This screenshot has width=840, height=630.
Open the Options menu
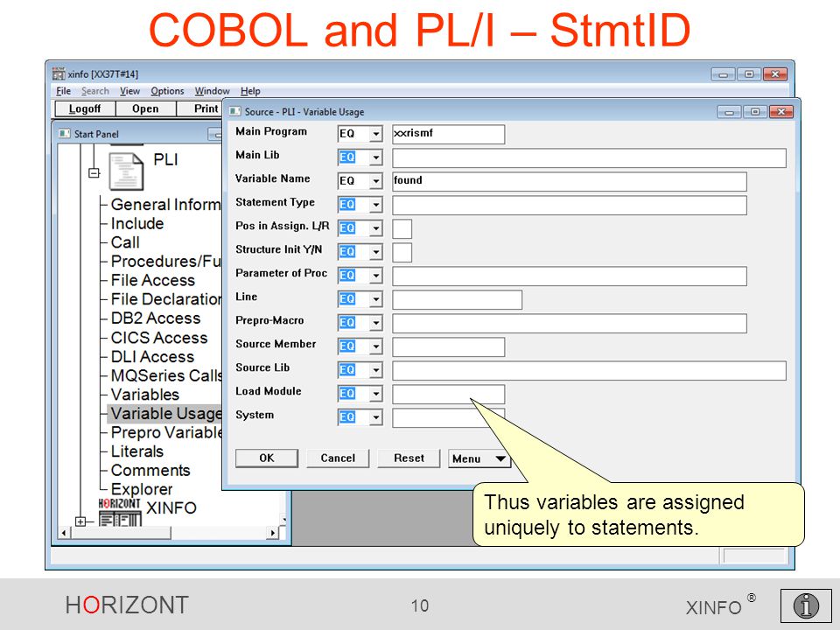(x=167, y=91)
